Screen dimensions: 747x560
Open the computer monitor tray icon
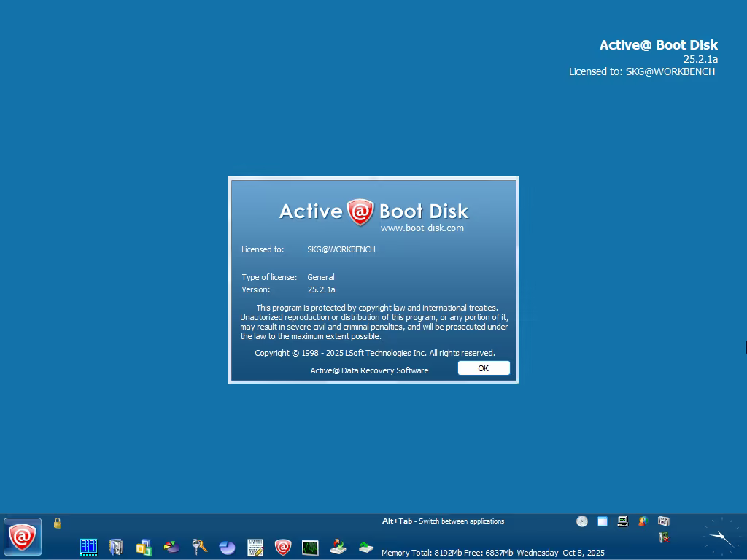click(x=623, y=521)
